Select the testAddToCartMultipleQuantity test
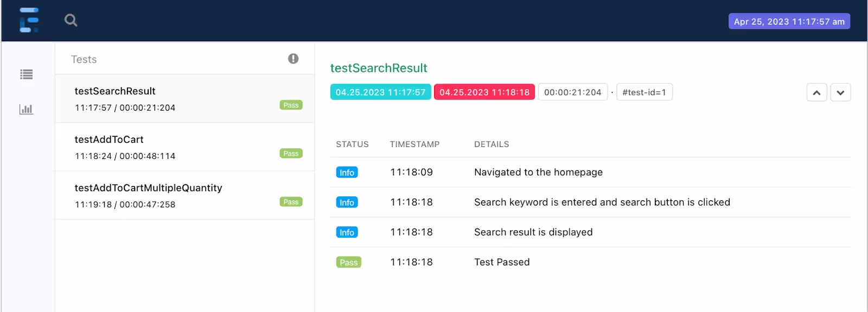The image size is (868, 312). 184,195
